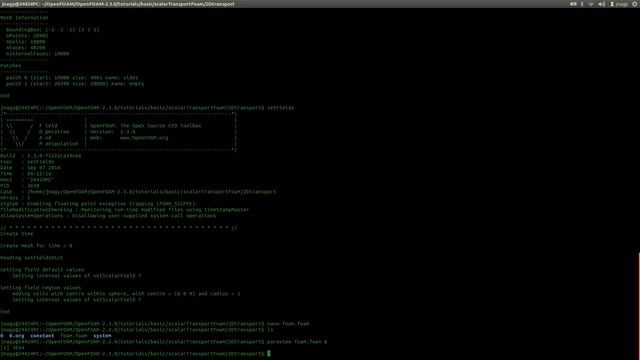Click 'Setting field default values' line
This screenshot has height=360, width=640.
[x=42, y=270]
